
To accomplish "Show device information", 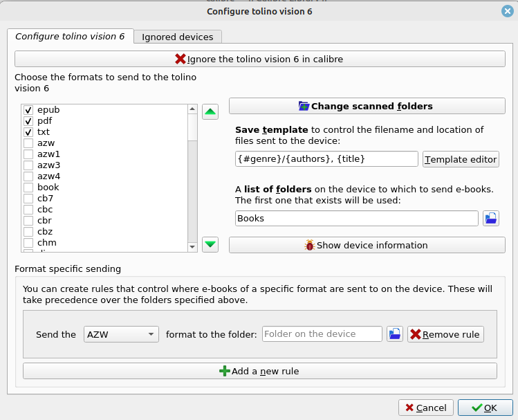I will click(x=367, y=246).
